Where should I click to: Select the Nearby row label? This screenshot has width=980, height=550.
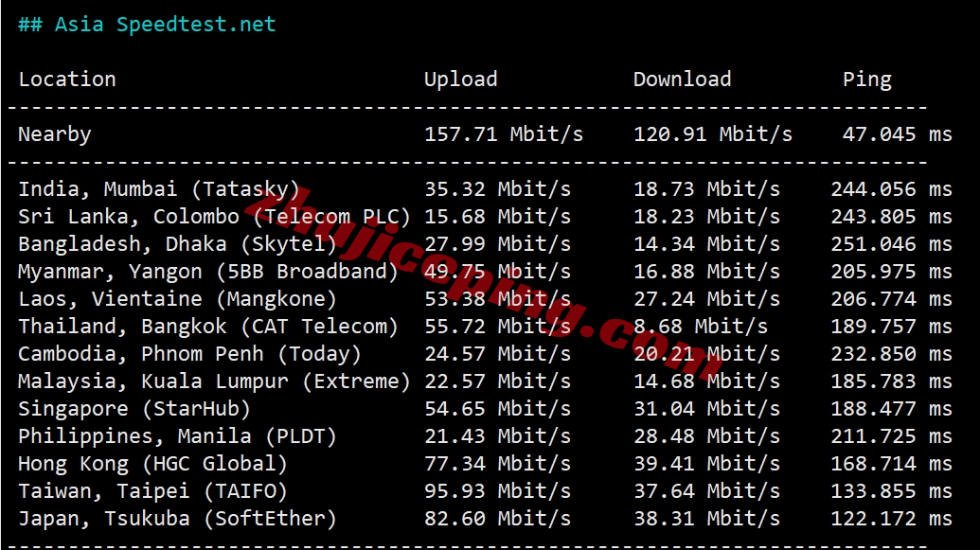coord(54,134)
